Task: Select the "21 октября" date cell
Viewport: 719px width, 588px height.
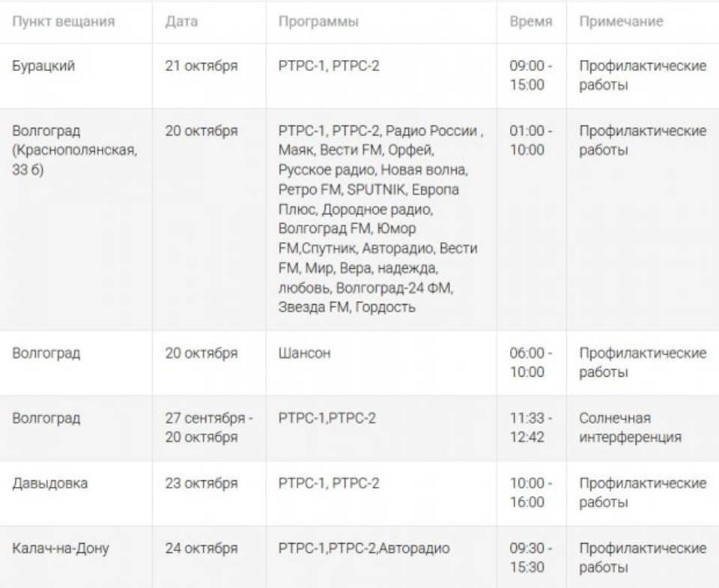Action: point(201,66)
